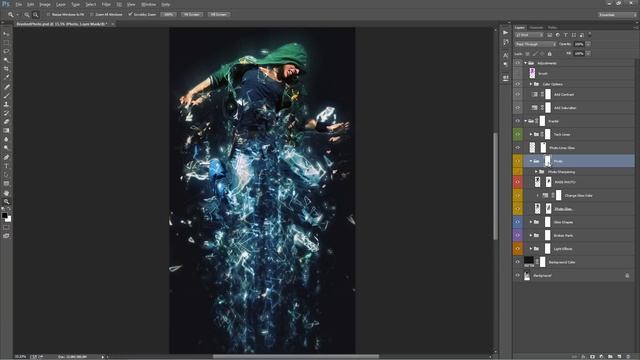Select the Eyedropper tool
The width and height of the screenshot is (640, 360).
(6, 78)
